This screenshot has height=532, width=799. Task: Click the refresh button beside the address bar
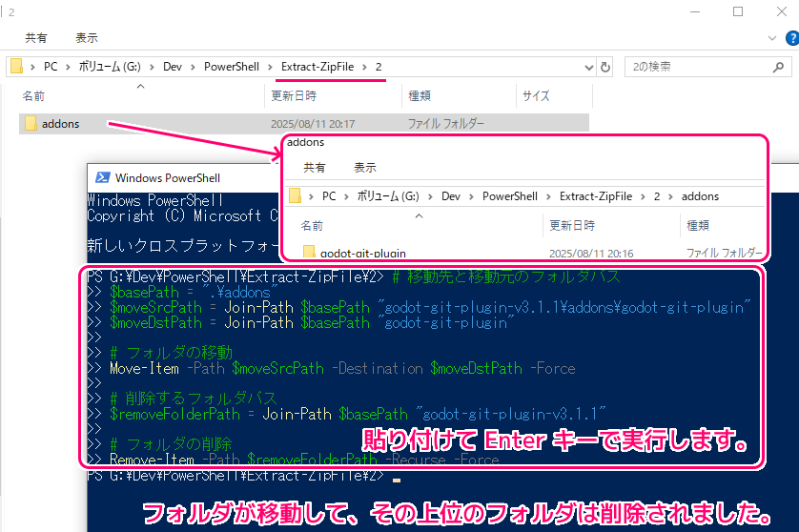click(x=605, y=67)
